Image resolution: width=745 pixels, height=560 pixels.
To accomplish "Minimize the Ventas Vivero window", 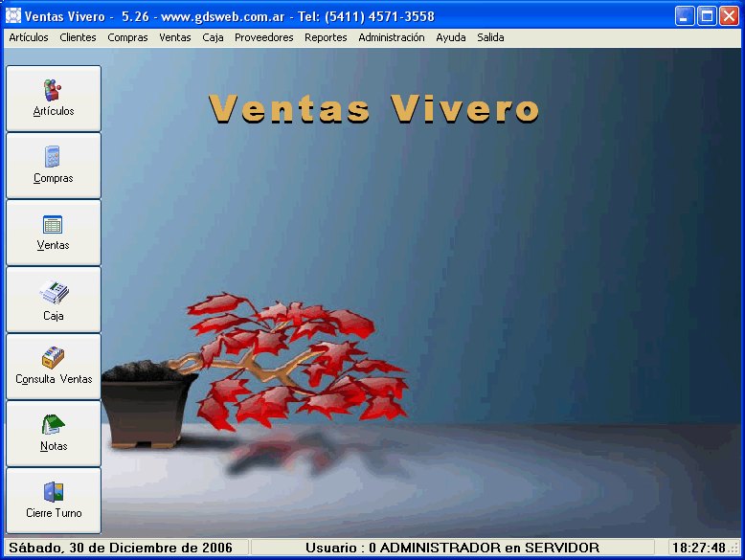I will (685, 16).
